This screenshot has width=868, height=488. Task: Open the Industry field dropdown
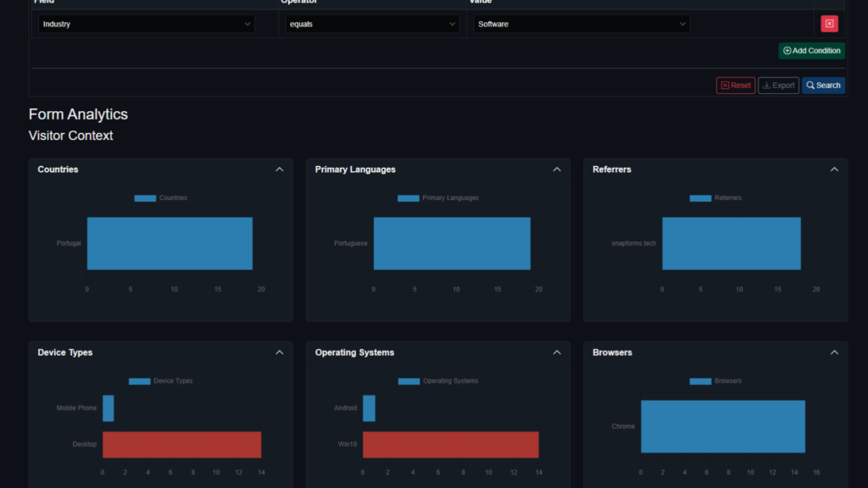(x=147, y=25)
